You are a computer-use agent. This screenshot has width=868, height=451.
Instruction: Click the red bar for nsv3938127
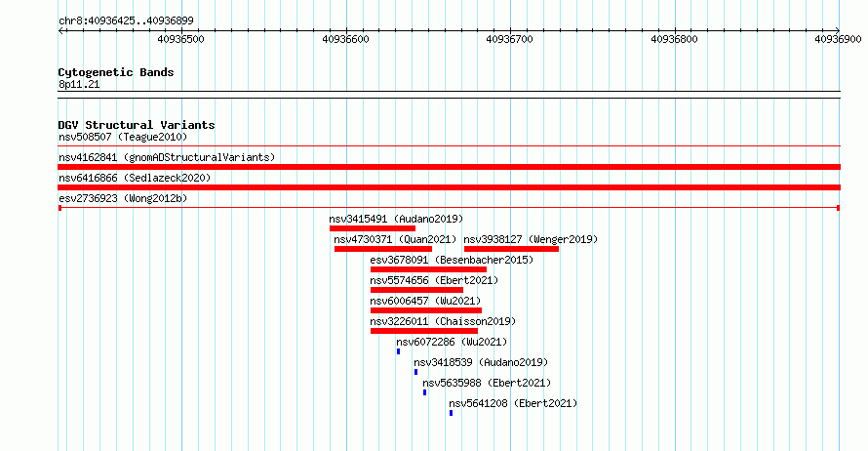[x=511, y=249]
